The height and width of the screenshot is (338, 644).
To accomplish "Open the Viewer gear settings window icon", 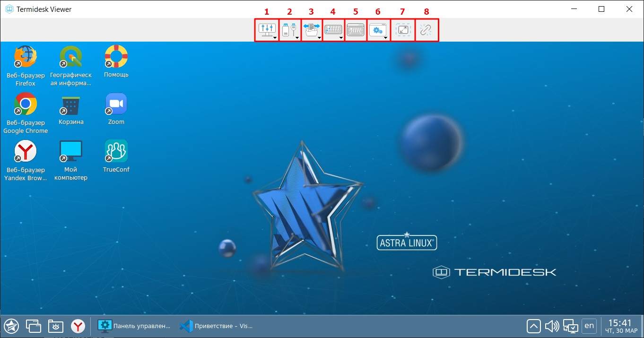I will (378, 30).
